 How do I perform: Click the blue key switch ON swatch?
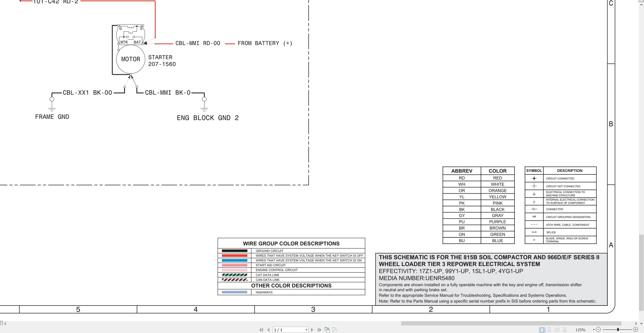tap(234, 260)
